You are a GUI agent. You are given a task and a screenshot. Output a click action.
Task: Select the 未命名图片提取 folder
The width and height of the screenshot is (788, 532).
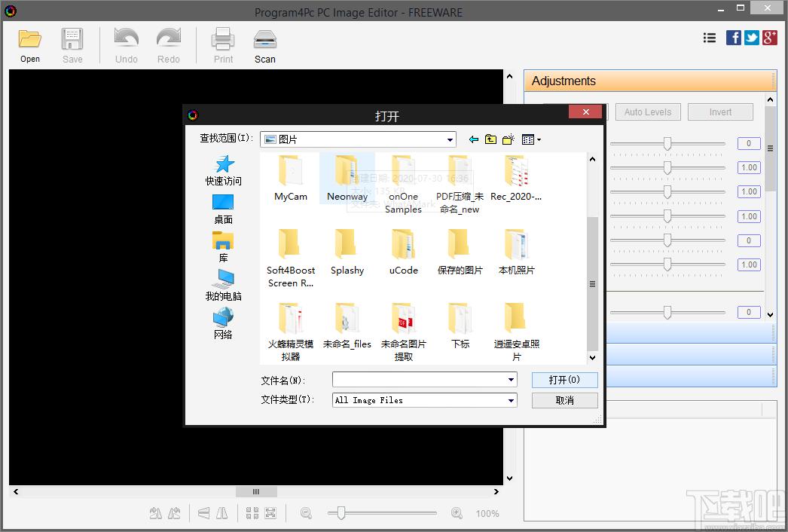[403, 332]
